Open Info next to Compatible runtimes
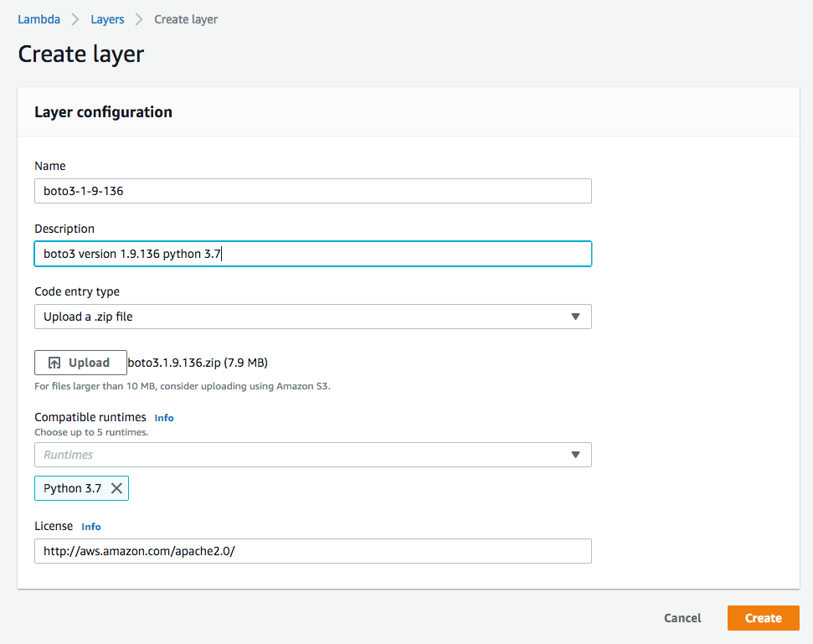The height and width of the screenshot is (644, 813). point(164,418)
